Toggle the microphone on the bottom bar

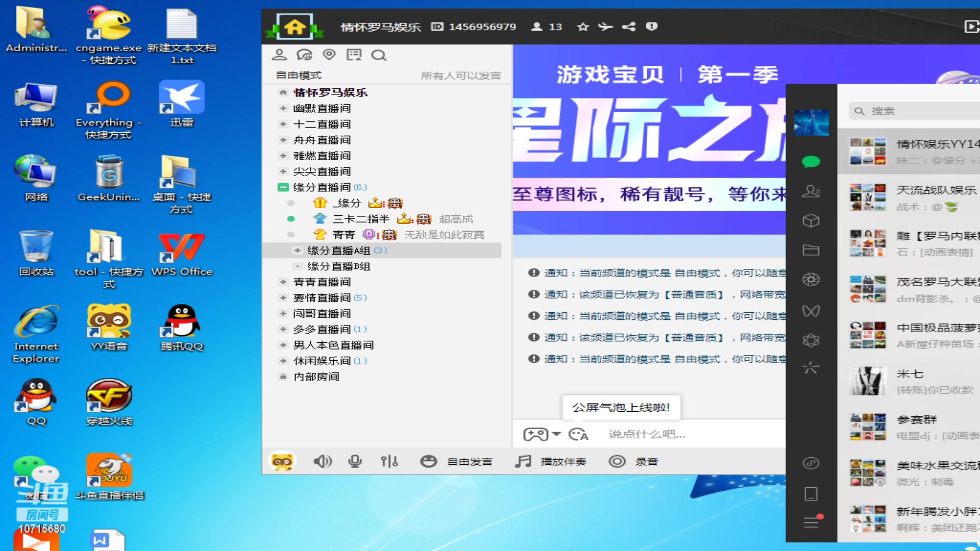pos(355,461)
